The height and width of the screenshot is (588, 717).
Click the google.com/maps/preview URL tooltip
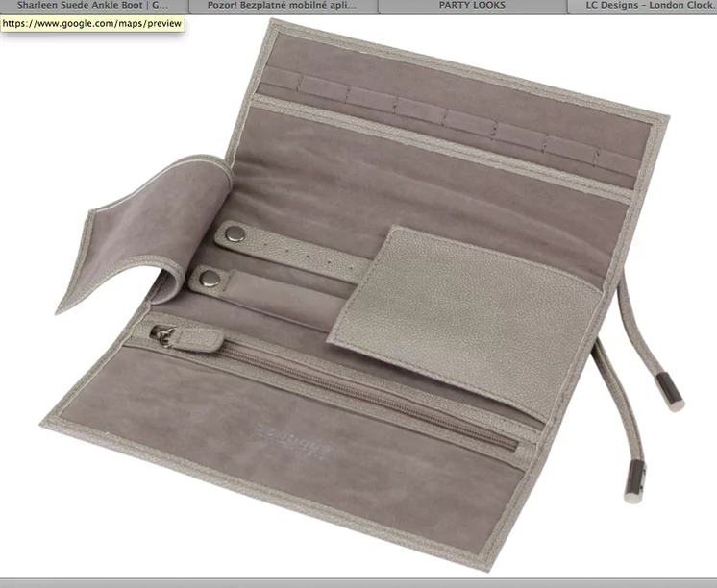tap(92, 23)
